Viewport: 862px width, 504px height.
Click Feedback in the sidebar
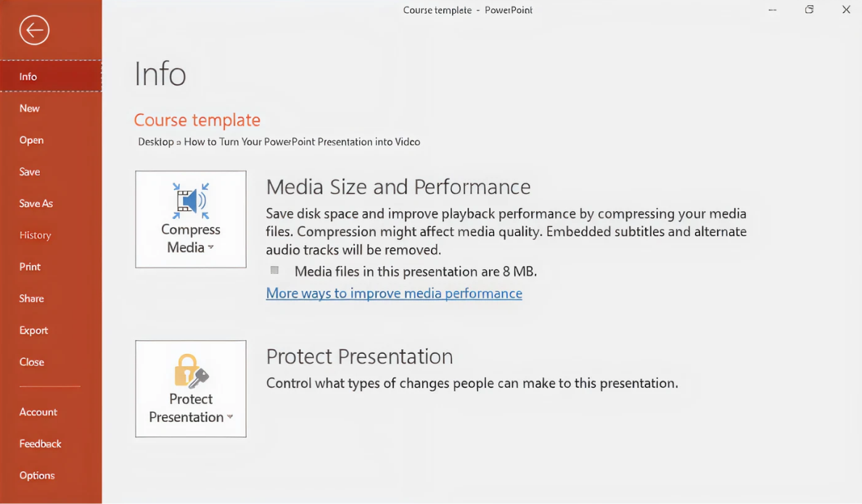tap(41, 444)
